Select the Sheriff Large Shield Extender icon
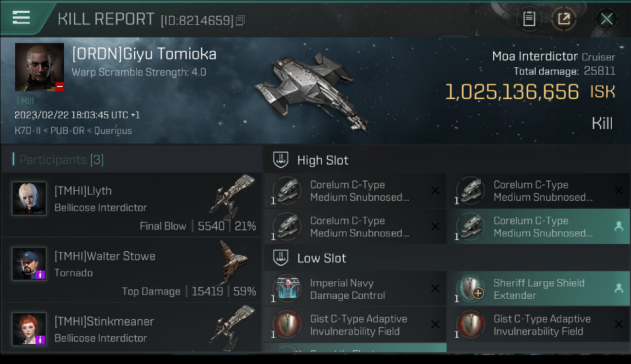This screenshot has width=631, height=364. [470, 289]
